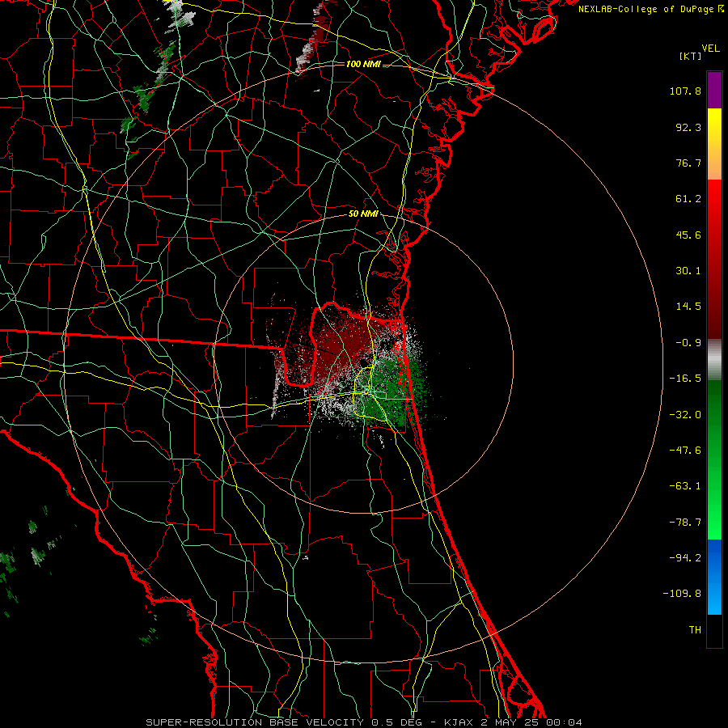This screenshot has height=728, width=728.
Task: Click the gray near-zero segment of color bar
Action: point(714,360)
